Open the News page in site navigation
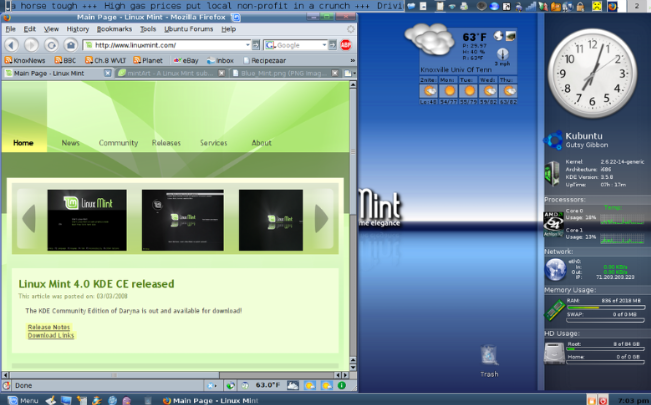 71,143
